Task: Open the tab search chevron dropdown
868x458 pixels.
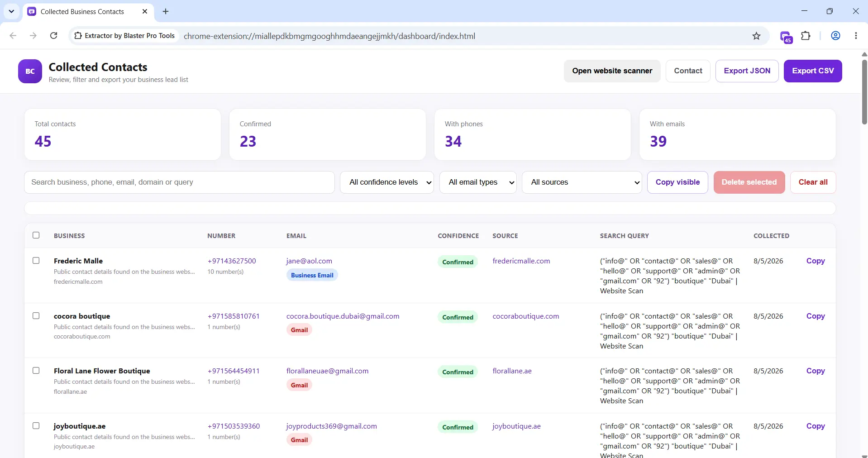Action: tap(11, 11)
